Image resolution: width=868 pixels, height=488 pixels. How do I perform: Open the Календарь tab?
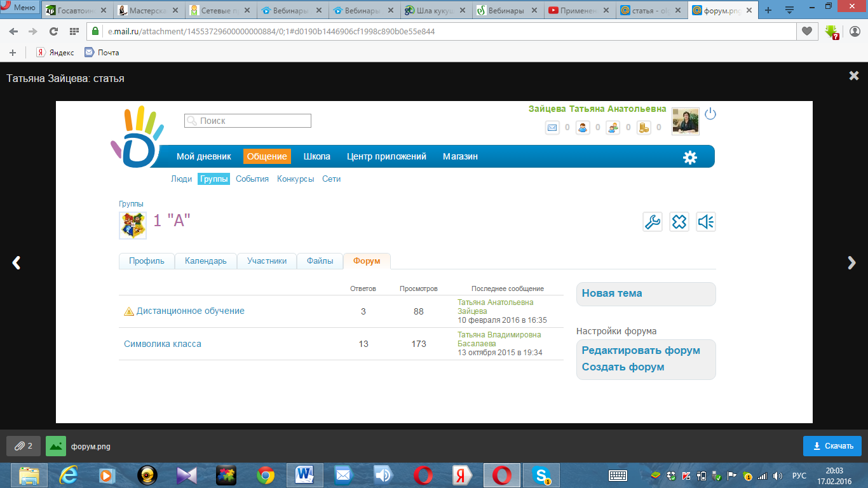pos(205,261)
